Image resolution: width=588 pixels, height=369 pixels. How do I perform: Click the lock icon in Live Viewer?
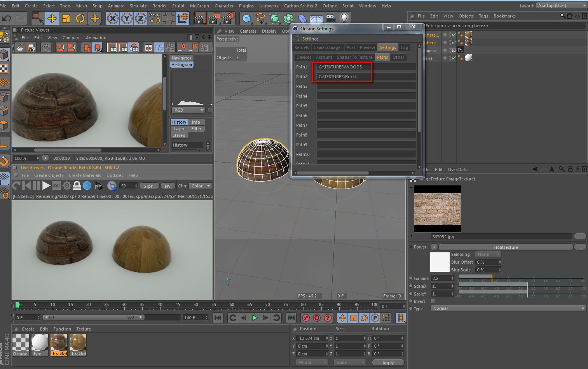coord(77,186)
